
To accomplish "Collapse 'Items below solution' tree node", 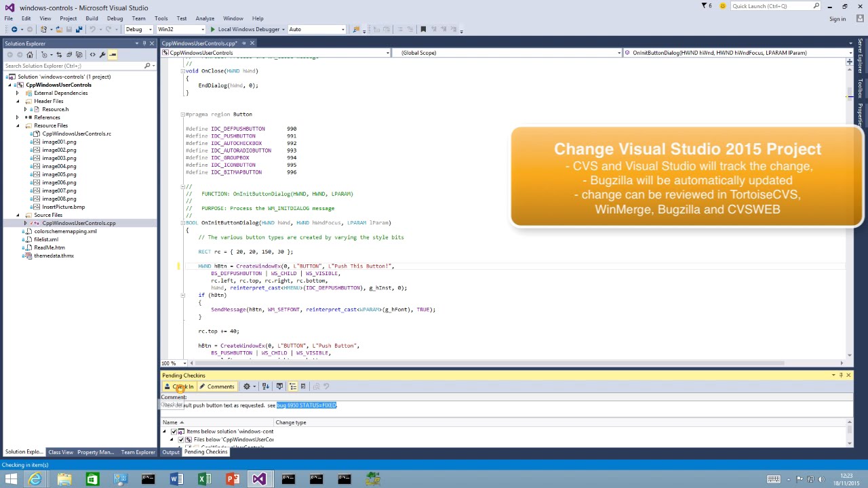I will 165,431.
